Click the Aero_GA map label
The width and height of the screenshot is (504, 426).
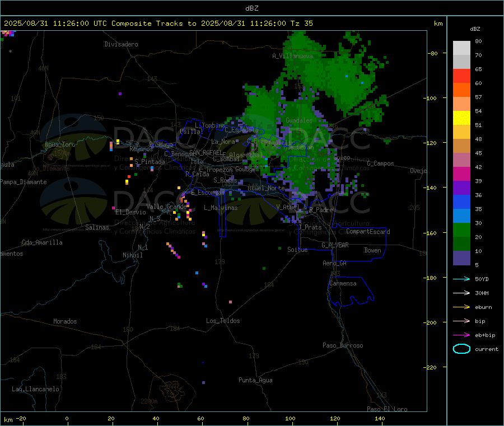click(x=334, y=263)
